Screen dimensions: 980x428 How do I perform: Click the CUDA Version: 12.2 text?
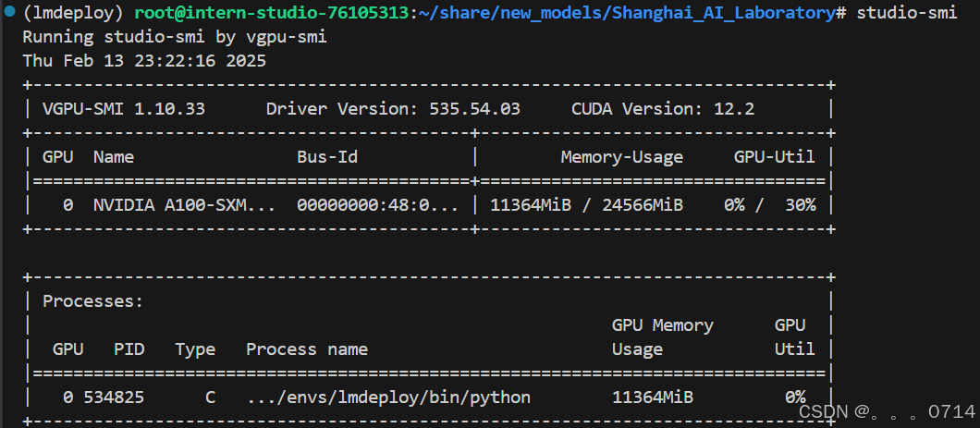(663, 109)
